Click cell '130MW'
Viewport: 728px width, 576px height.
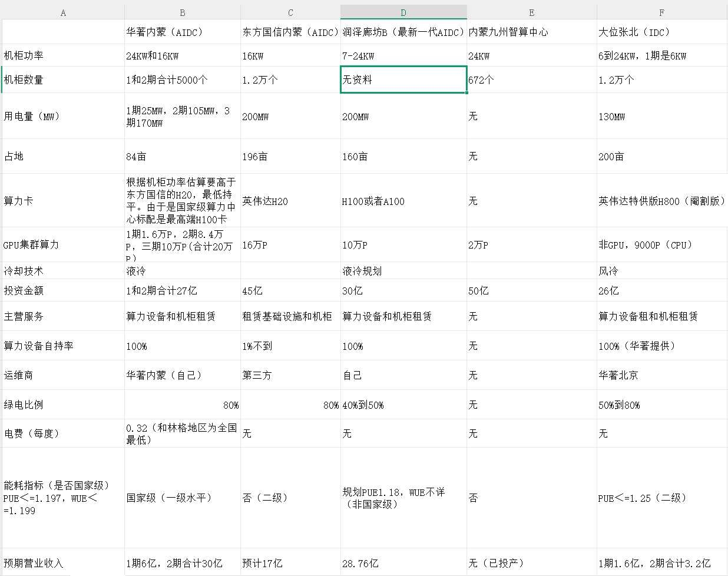(x=662, y=116)
